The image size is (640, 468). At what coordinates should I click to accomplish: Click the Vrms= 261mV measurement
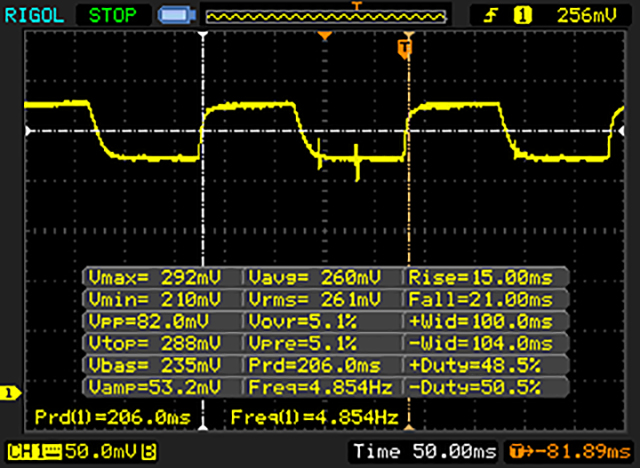click(x=315, y=299)
